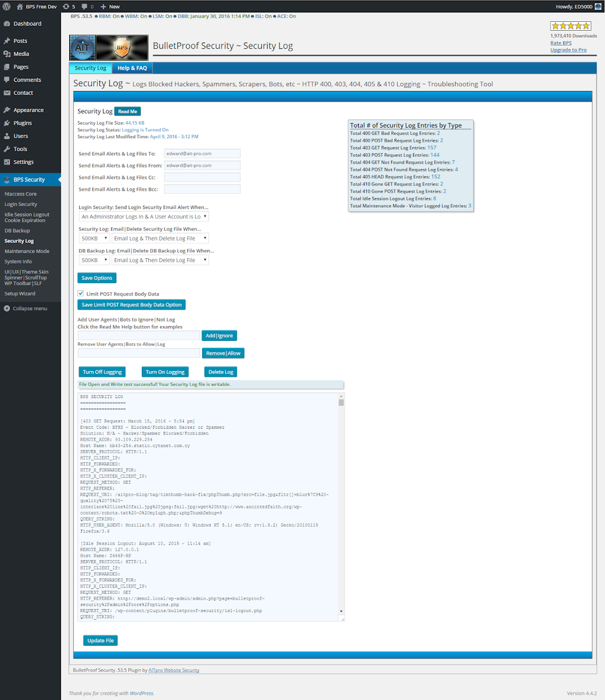The height and width of the screenshot is (700, 605).
Task: Click the Remove|Allow button
Action: 223,353
